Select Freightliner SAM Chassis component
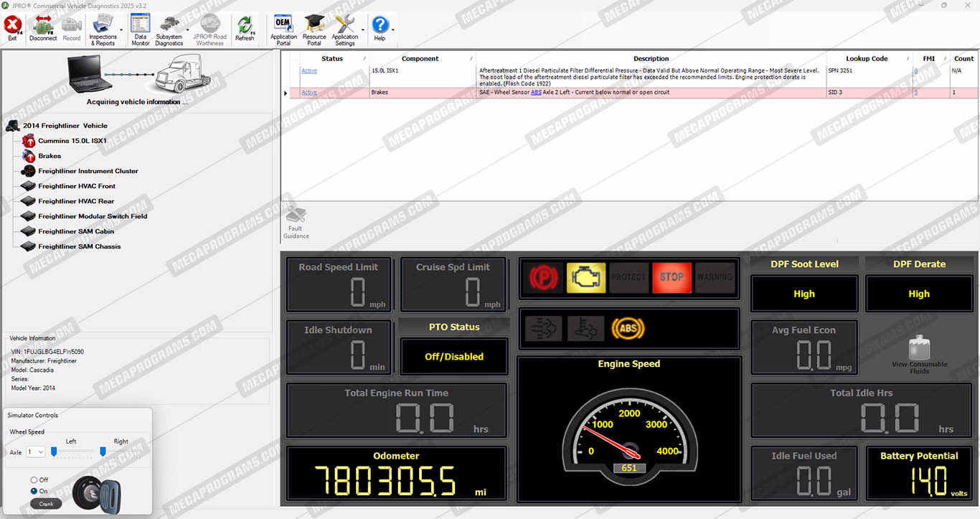This screenshot has height=519, width=980. tap(79, 246)
